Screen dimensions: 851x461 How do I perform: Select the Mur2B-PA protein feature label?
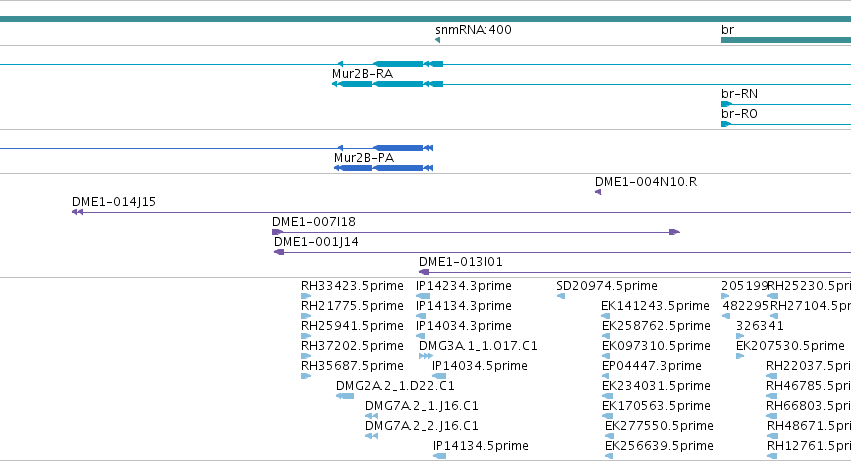tap(364, 157)
